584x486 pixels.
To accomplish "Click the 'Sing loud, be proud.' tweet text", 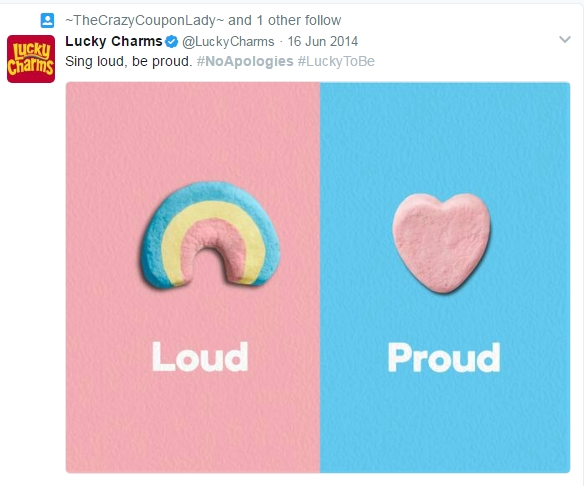I will click(129, 61).
